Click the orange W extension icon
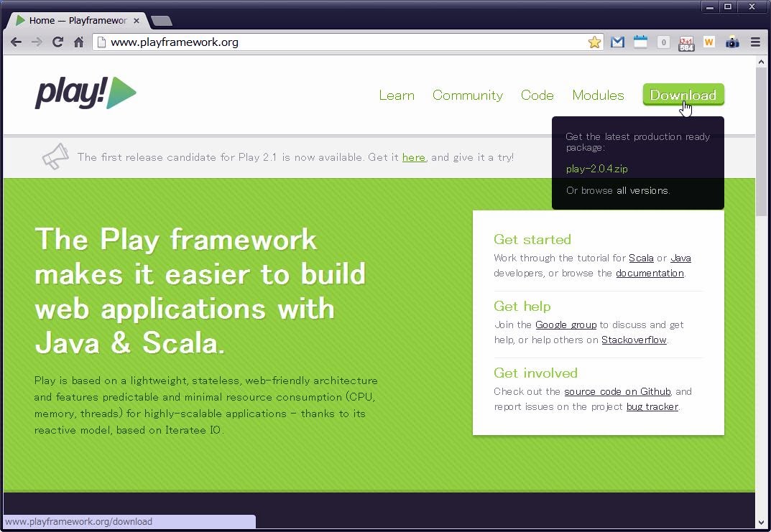Screen dimensions: 771x532 pos(709,42)
